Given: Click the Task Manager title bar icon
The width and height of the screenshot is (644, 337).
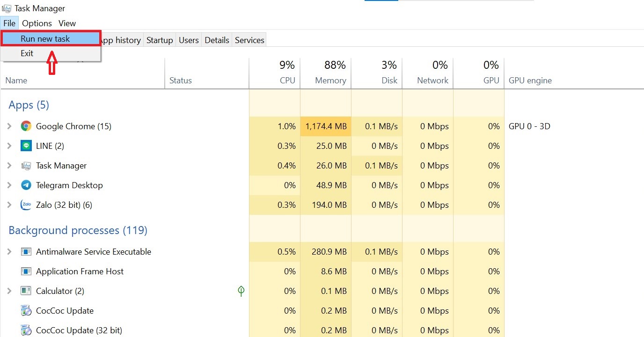Looking at the screenshot, I should pyautogui.click(x=7, y=8).
